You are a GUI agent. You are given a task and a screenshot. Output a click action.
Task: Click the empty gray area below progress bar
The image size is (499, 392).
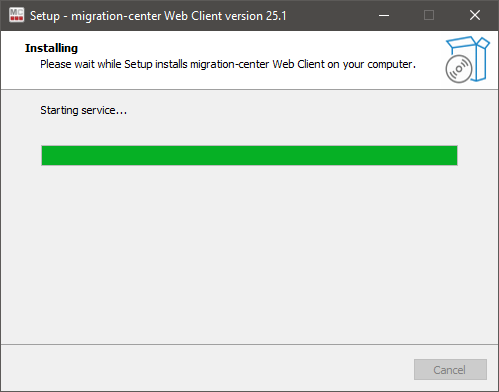(249, 253)
